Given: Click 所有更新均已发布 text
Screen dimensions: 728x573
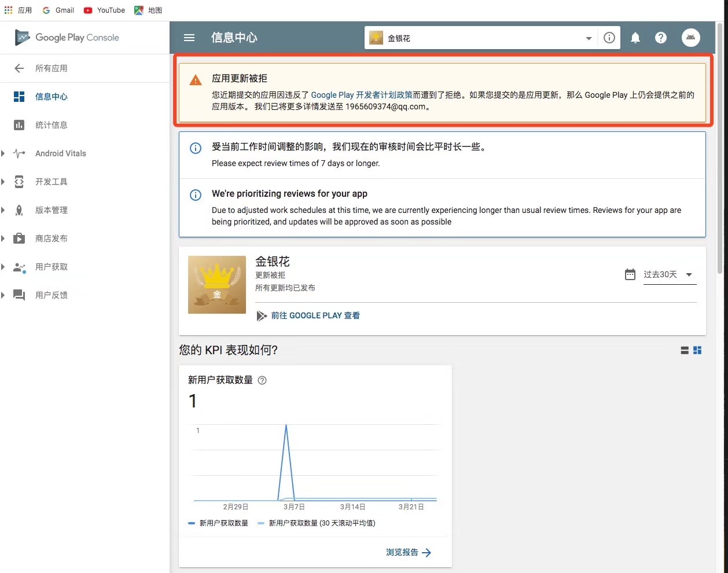Looking at the screenshot, I should point(285,288).
